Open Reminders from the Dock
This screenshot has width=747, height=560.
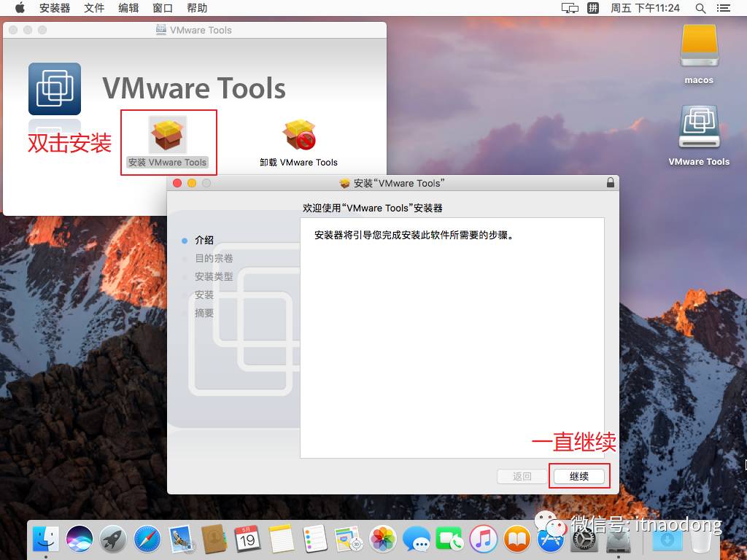315,539
